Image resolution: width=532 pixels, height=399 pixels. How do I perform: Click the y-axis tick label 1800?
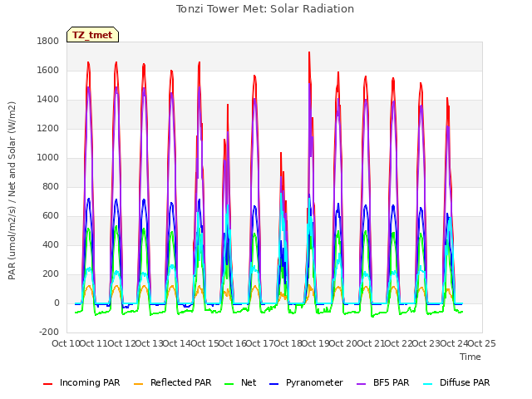click(x=48, y=42)
